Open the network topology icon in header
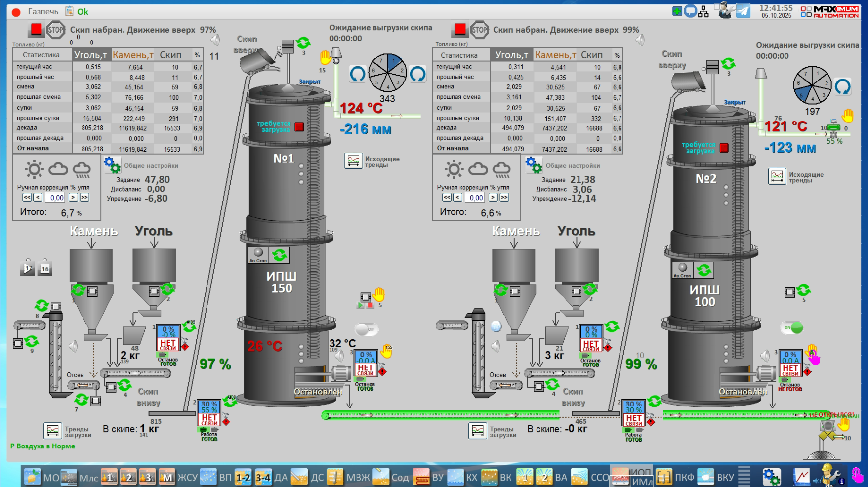The image size is (868, 487). pyautogui.click(x=703, y=11)
